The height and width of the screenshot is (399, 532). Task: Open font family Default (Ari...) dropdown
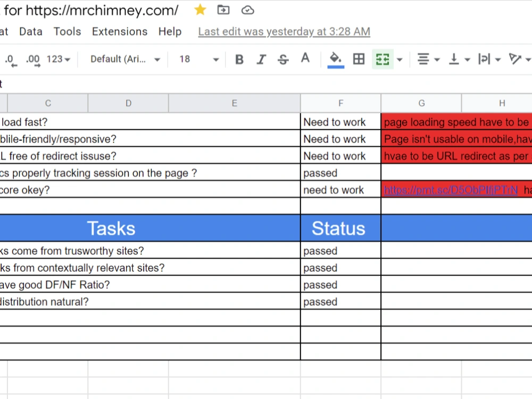tap(125, 60)
